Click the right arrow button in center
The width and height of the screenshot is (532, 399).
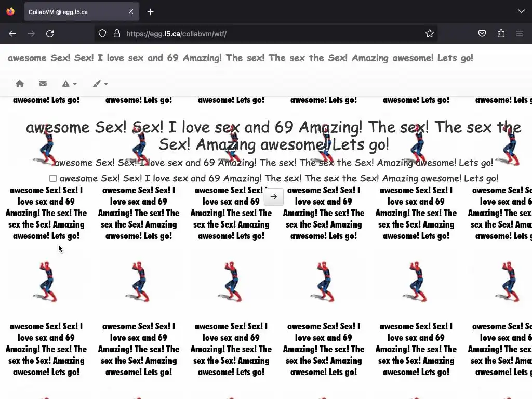click(x=274, y=197)
